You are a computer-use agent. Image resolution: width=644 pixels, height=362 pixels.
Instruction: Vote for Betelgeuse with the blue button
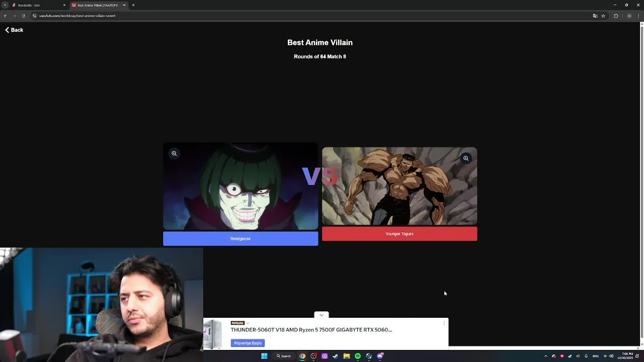(x=240, y=238)
